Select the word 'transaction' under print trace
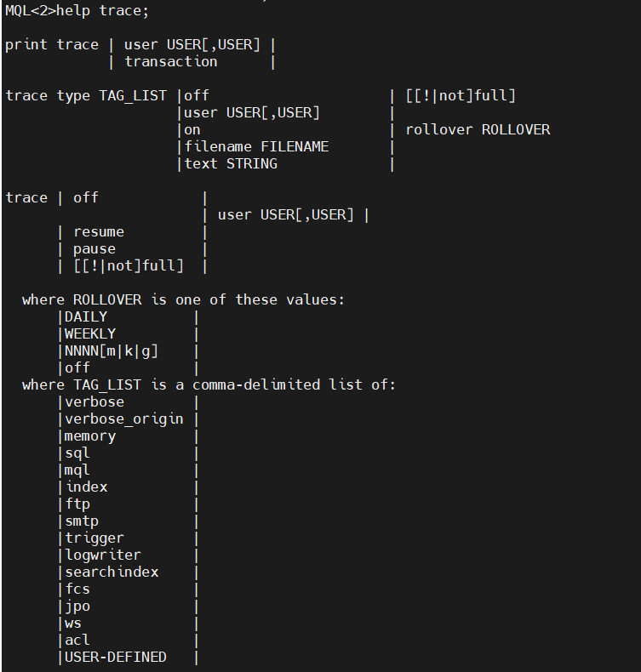This screenshot has width=641, height=672. pos(170,62)
